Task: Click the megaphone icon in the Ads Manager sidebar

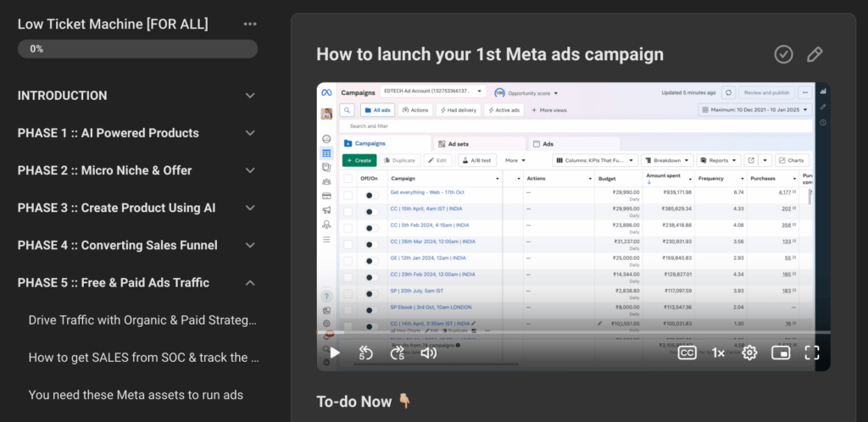Action: [326, 210]
